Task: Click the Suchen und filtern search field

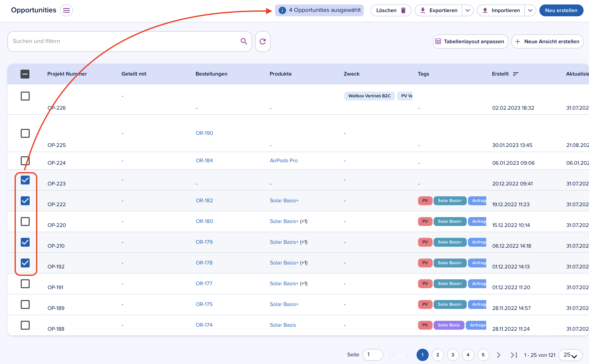Action: point(129,41)
